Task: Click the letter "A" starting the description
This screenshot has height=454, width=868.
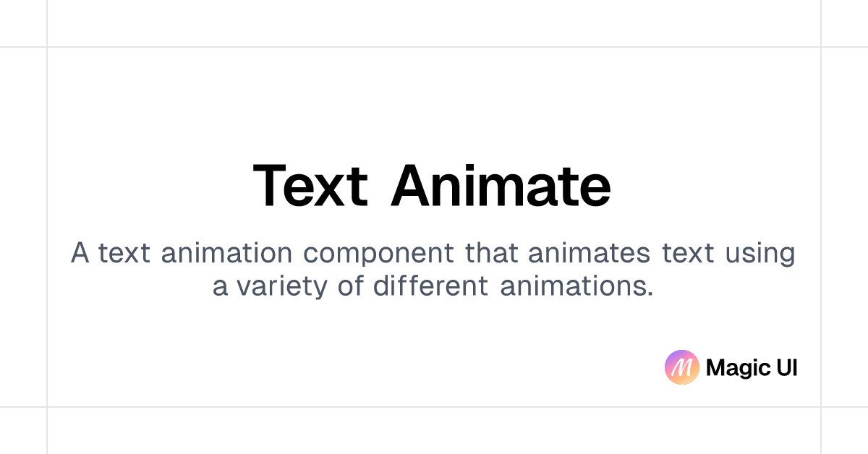Action: point(80,253)
